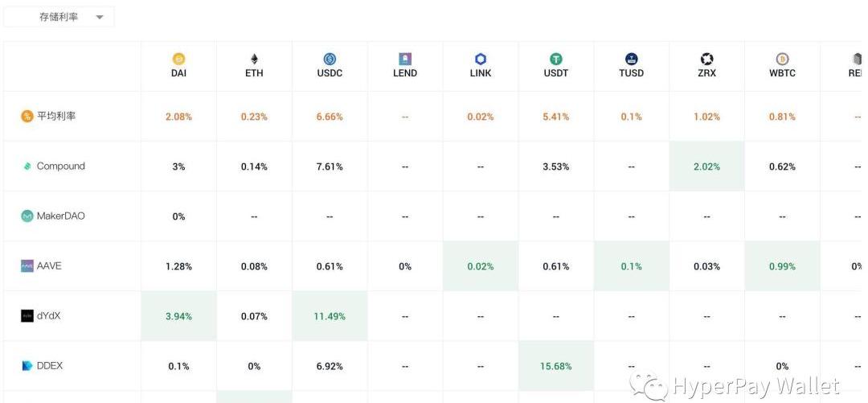Click dYdX USDC rate 11.49%
This screenshot has width=868, height=403.
tap(330, 316)
